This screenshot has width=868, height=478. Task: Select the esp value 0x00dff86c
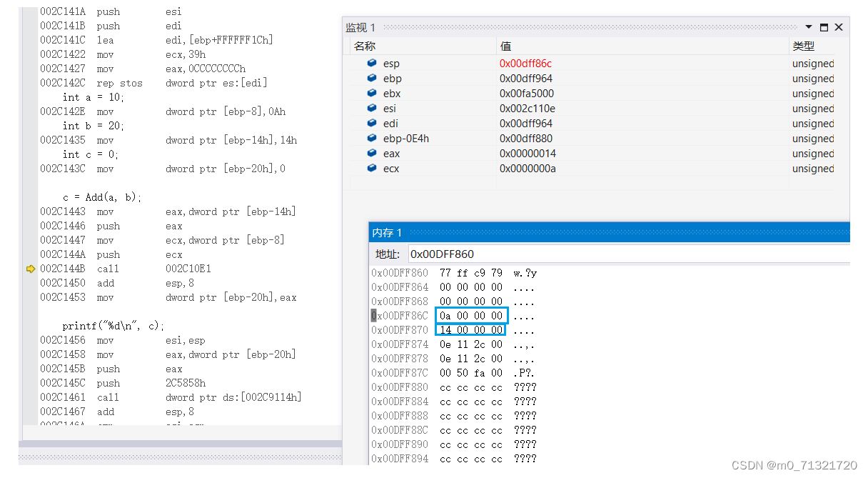525,64
